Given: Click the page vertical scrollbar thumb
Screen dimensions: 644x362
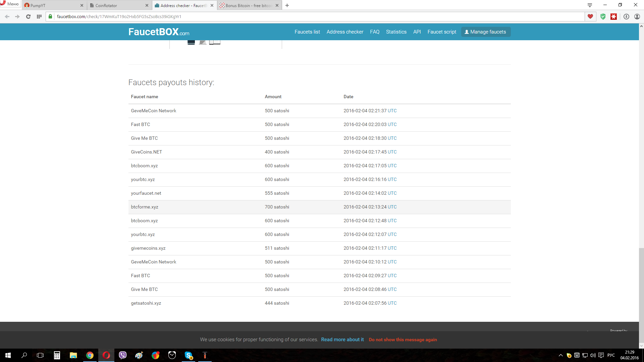Looking at the screenshot, I should pyautogui.click(x=641, y=295).
